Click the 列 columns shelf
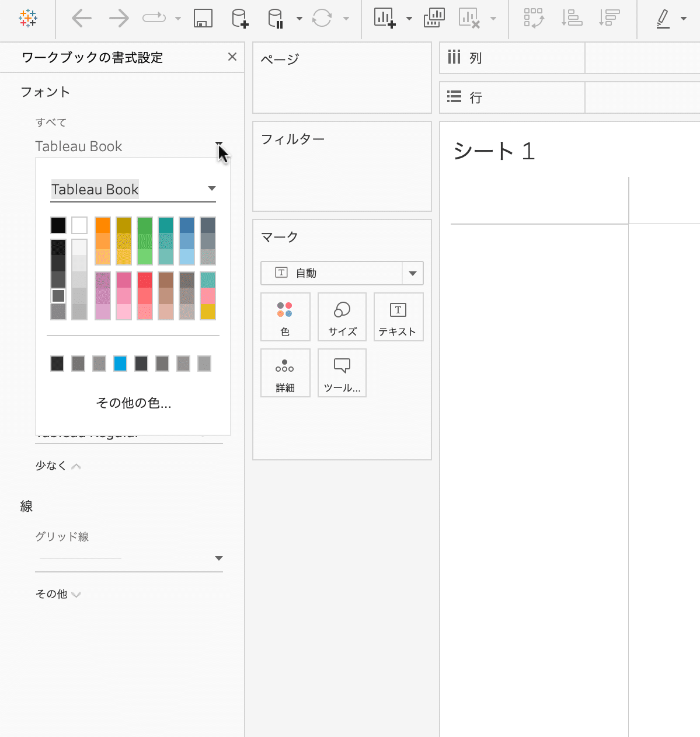700x737 pixels. [x=569, y=58]
